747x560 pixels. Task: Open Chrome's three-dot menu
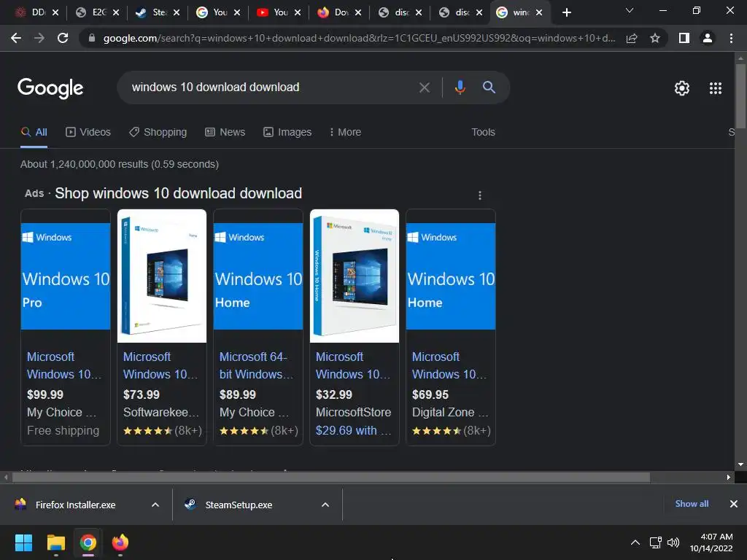point(731,38)
